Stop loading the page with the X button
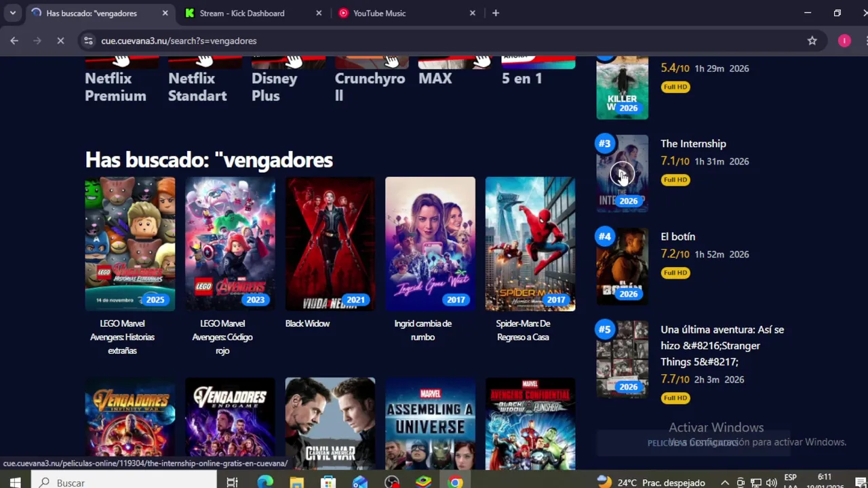The height and width of the screenshot is (488, 868). [60, 41]
